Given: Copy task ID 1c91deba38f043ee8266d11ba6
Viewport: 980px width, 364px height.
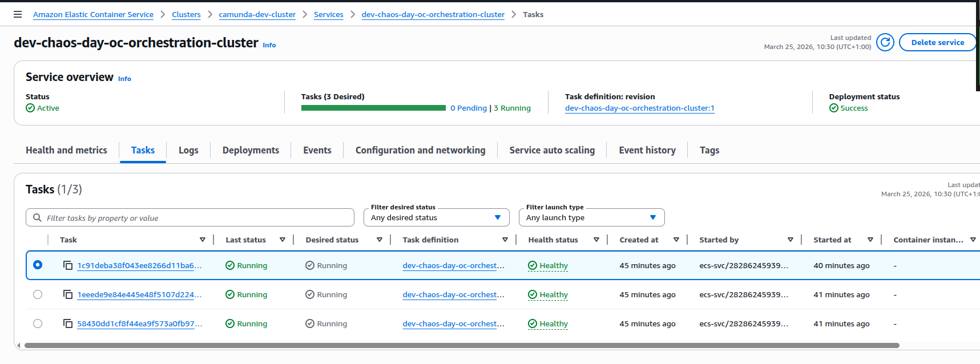Looking at the screenshot, I should pyautogui.click(x=68, y=265).
